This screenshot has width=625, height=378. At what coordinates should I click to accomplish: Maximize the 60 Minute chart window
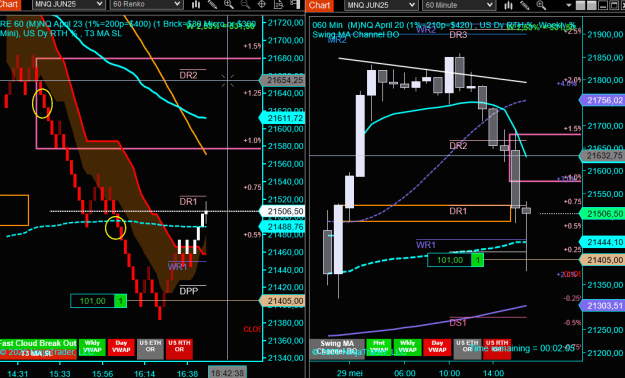(x=613, y=6)
